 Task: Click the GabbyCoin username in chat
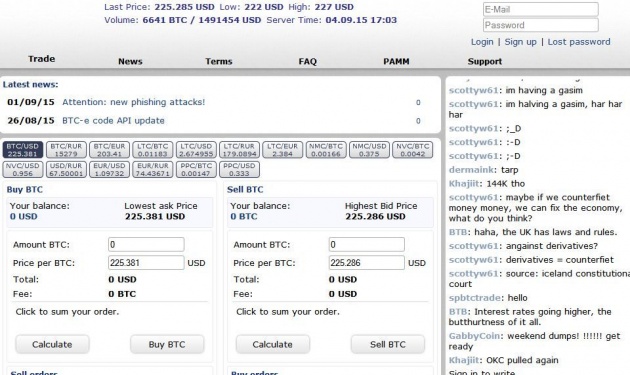click(475, 336)
